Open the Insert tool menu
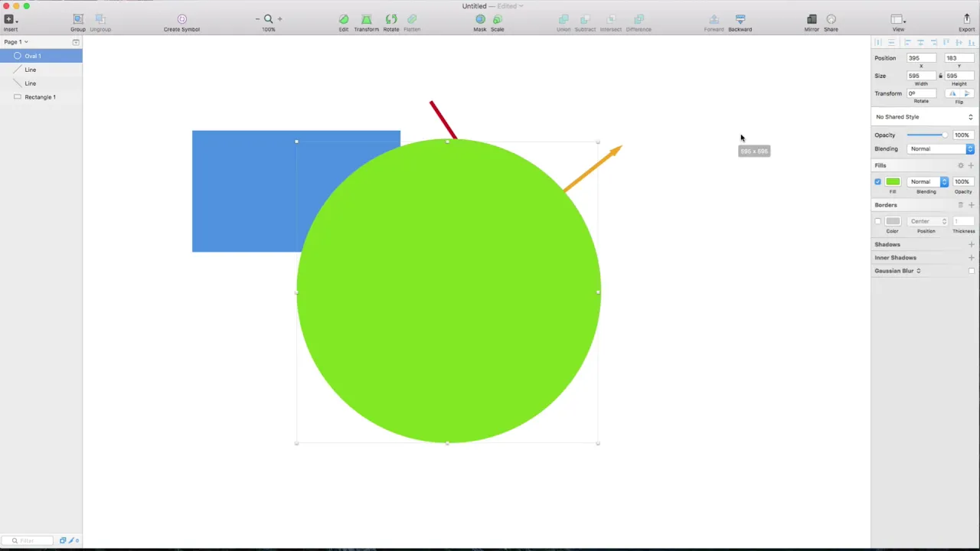The image size is (980, 551). (9, 19)
